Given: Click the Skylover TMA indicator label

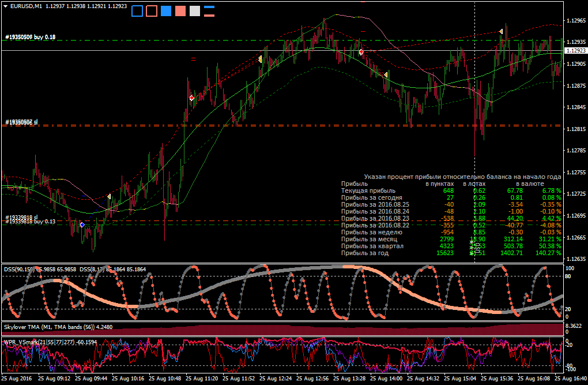Looking at the screenshot, I should [58, 327].
